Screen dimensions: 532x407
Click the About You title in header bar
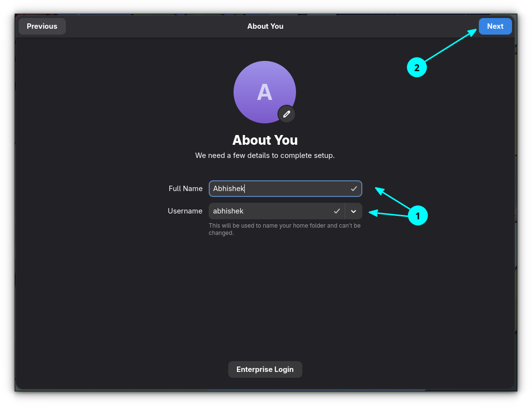click(265, 26)
